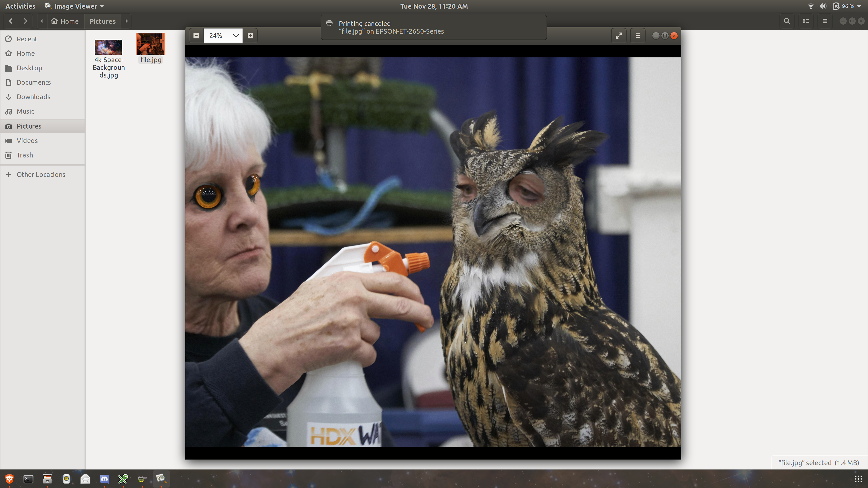Go forward in Files history

coord(25,21)
